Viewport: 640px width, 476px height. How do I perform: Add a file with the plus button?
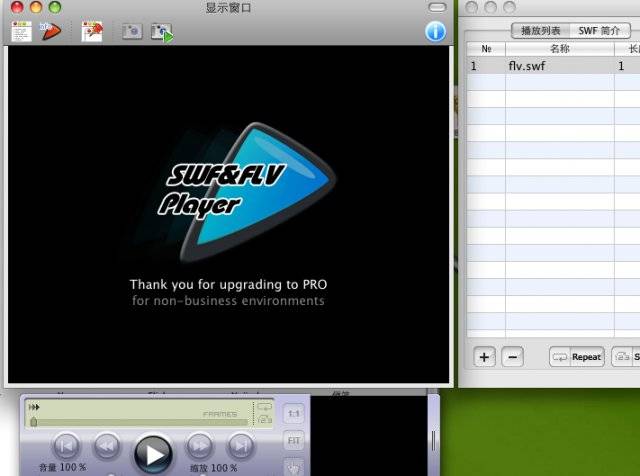click(x=485, y=356)
